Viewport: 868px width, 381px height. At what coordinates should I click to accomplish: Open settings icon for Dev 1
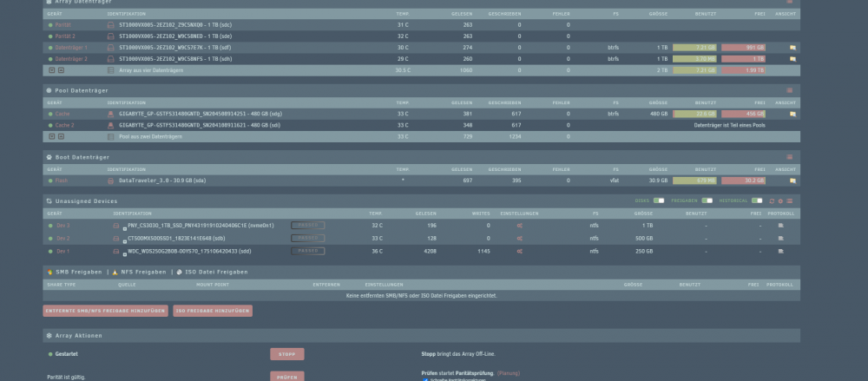click(519, 251)
